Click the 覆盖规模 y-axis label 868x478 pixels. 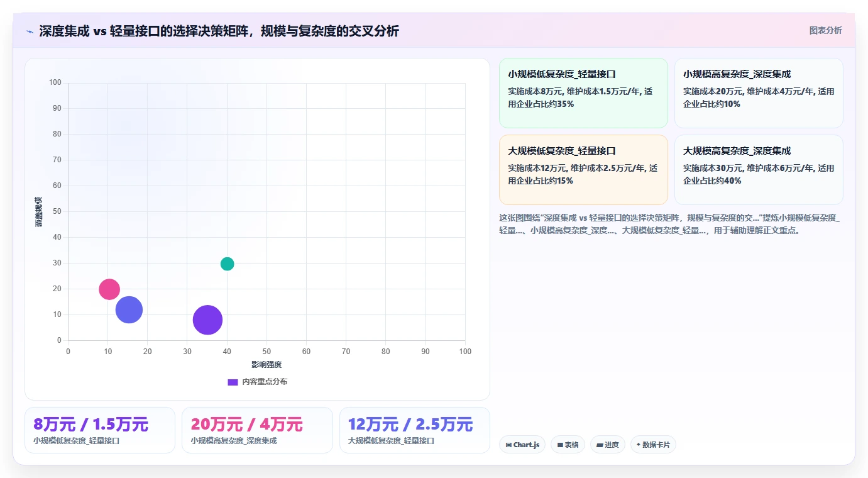pyautogui.click(x=39, y=211)
